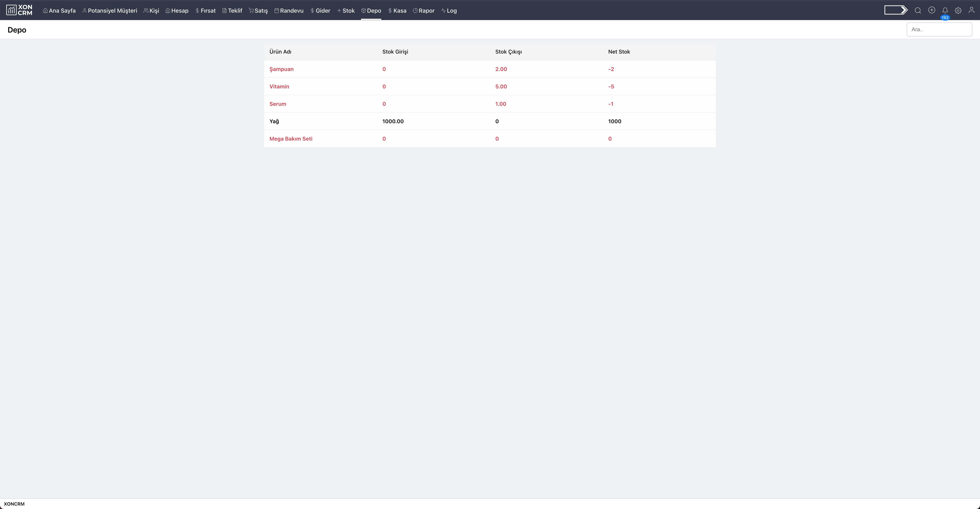Click the quick-add plus icon
Screen dimensions: 980x509
pos(932,10)
